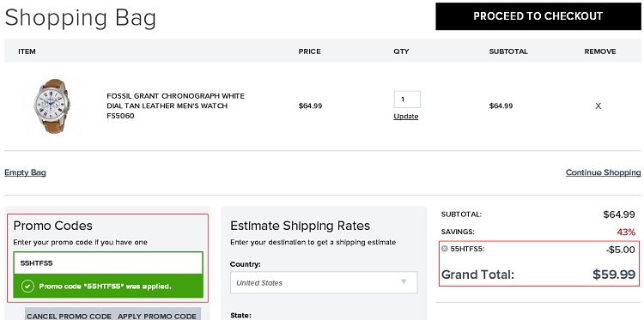Click the quantity input field
The height and width of the screenshot is (320, 644).
pos(407,100)
